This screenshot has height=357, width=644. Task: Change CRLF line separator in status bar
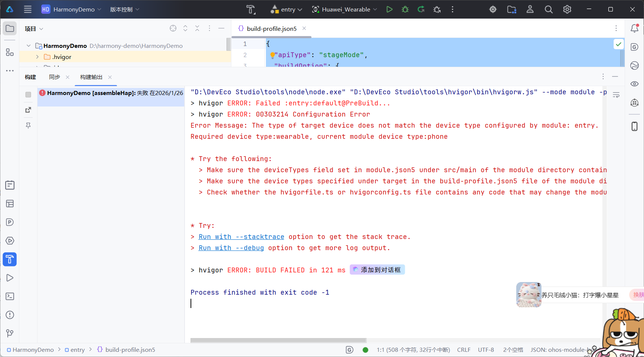[x=464, y=350]
